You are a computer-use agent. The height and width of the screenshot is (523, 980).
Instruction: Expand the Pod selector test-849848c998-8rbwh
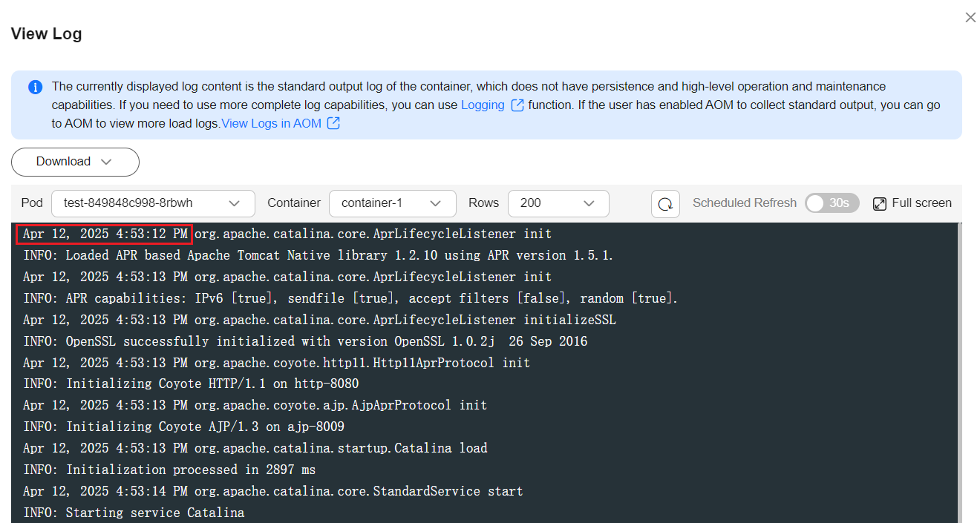point(153,203)
